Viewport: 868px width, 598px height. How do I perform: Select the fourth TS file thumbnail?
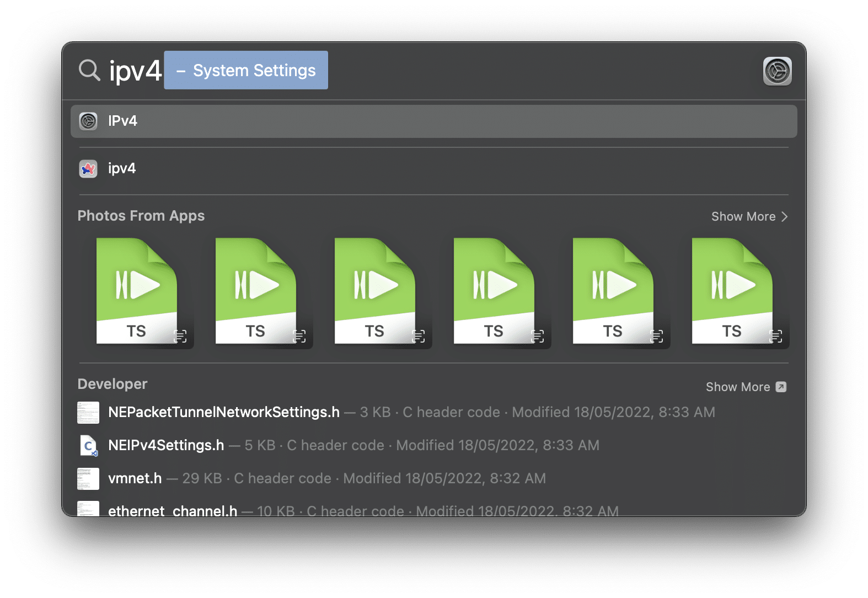coord(494,291)
